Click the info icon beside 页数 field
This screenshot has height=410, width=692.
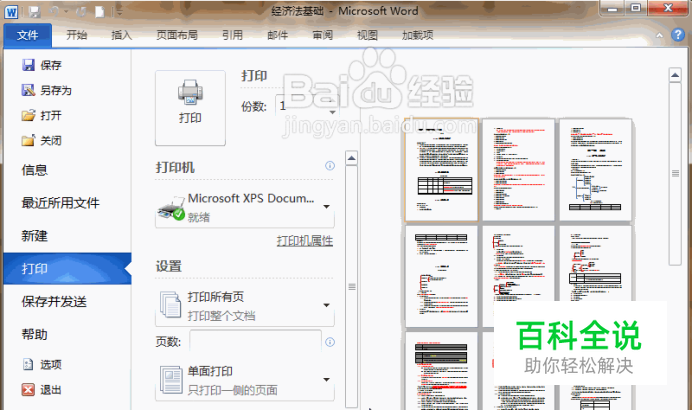tap(330, 342)
